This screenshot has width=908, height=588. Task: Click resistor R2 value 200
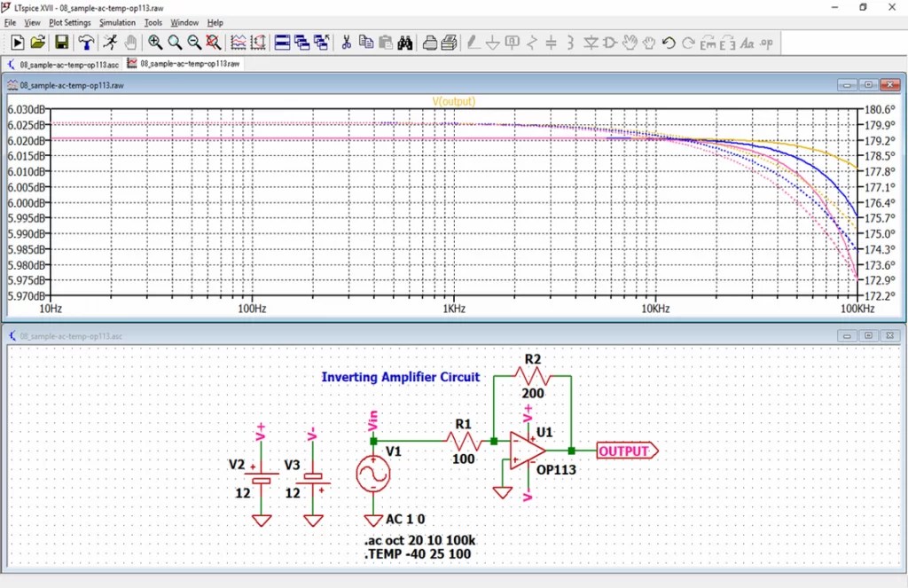tap(533, 394)
